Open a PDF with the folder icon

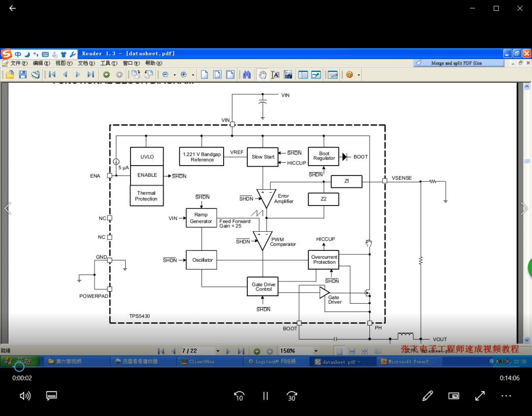point(10,74)
